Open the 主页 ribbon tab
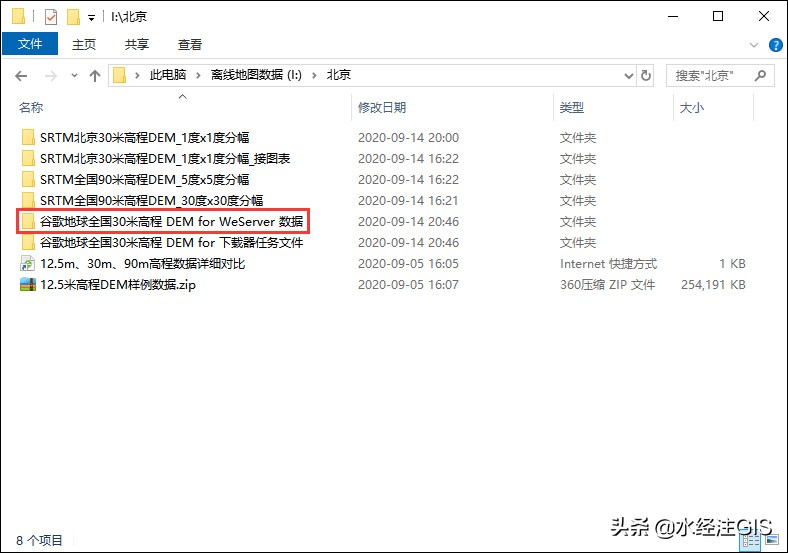The width and height of the screenshot is (788, 553). pos(84,45)
